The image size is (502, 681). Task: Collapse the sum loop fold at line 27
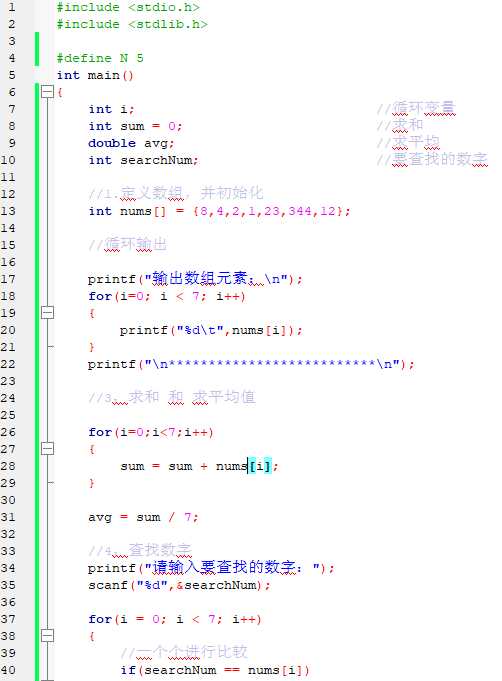click(x=47, y=449)
